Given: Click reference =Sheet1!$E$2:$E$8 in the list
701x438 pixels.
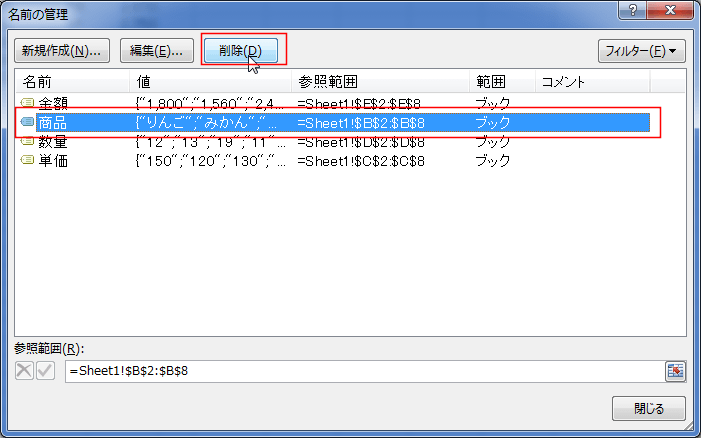Looking at the screenshot, I should pyautogui.click(x=359, y=104).
